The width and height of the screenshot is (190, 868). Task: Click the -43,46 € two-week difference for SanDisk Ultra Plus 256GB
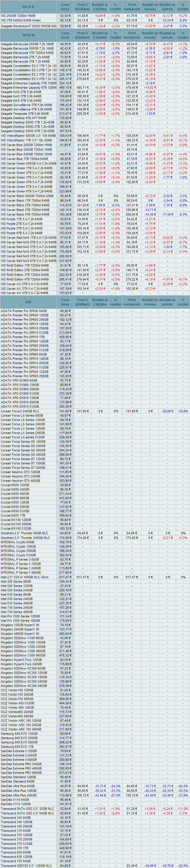pos(100,795)
